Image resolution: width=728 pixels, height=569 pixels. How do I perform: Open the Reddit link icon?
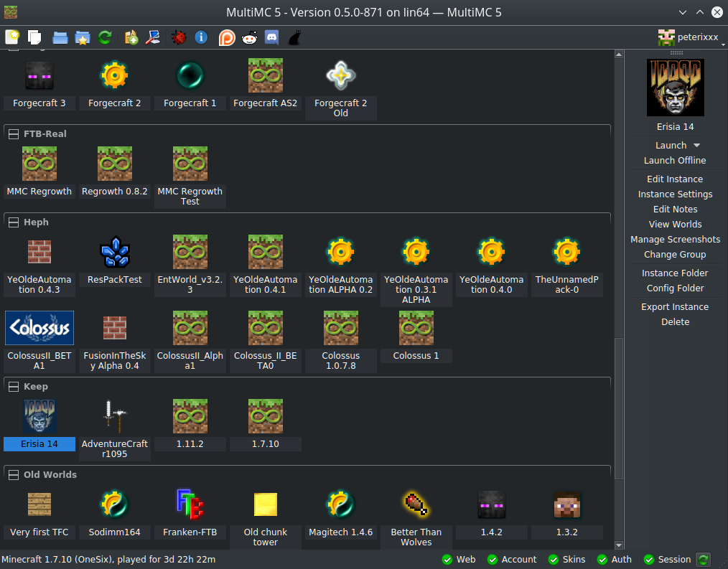point(249,37)
